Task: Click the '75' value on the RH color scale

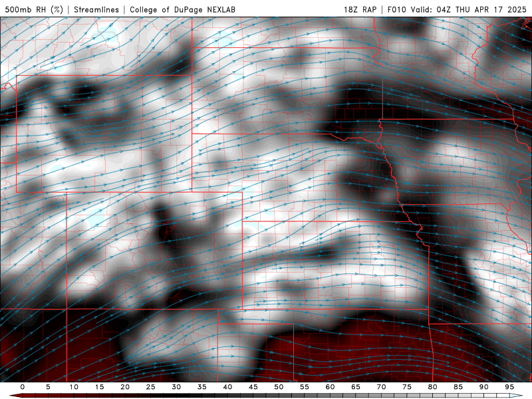Action: coord(407,387)
